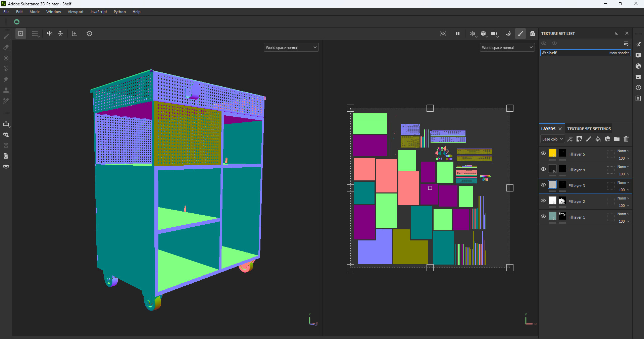Click the teal color swatch of Fill layer 1
The width and height of the screenshot is (644, 339).
[552, 216]
